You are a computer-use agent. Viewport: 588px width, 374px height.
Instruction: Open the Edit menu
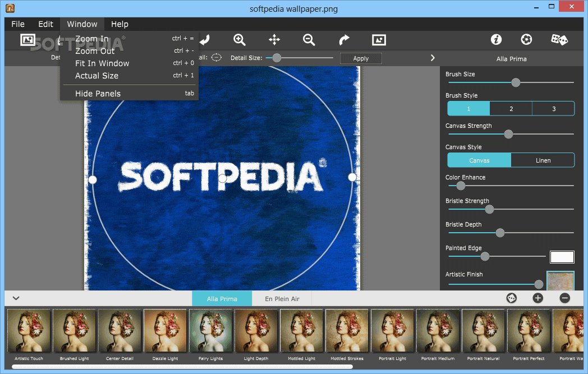pyautogui.click(x=46, y=24)
